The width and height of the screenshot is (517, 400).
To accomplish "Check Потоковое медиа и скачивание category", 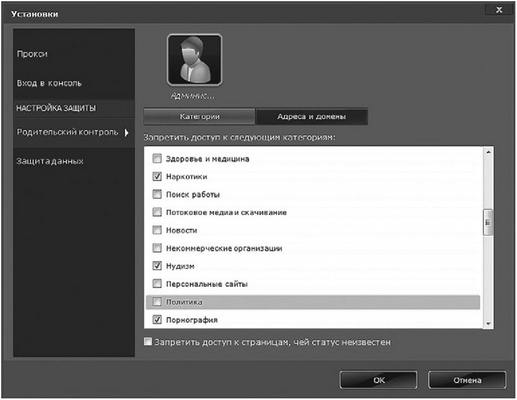I will point(157,212).
